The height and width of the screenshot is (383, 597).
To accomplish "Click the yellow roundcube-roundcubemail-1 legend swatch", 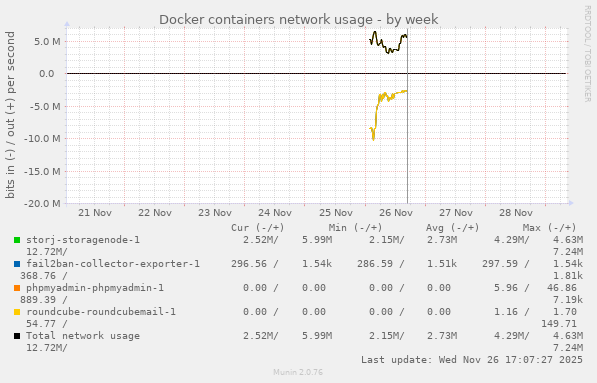I will tap(17, 312).
